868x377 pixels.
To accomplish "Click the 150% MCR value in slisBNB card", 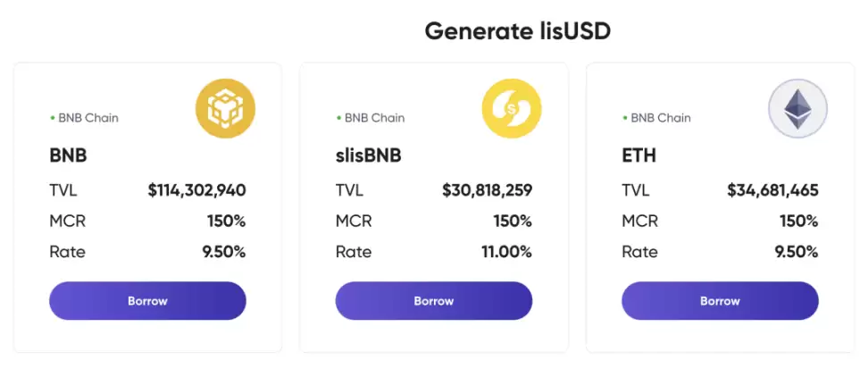I will point(513,221).
